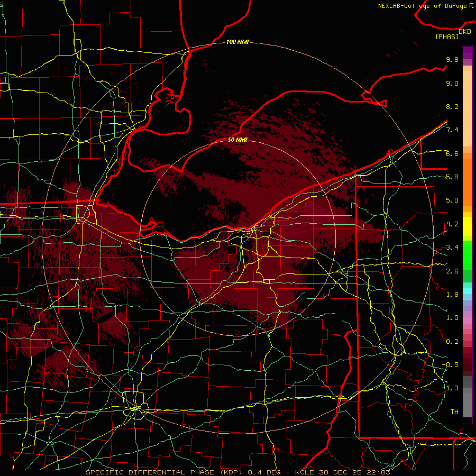This screenshot has width=476, height=476.
Task: Click the -1.3 scale value
Action: [450, 388]
